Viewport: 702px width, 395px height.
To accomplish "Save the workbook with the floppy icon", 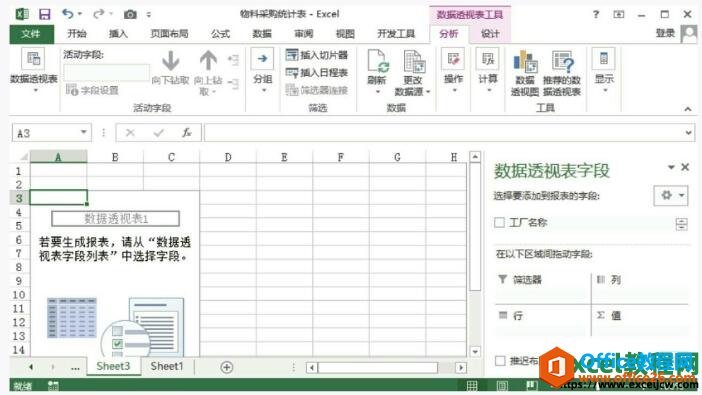I will click(x=45, y=14).
